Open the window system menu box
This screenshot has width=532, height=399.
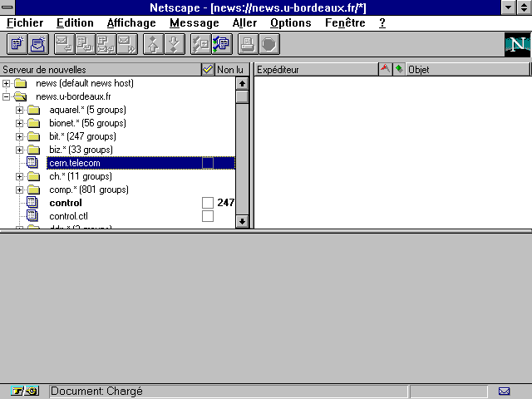coord(7,7)
